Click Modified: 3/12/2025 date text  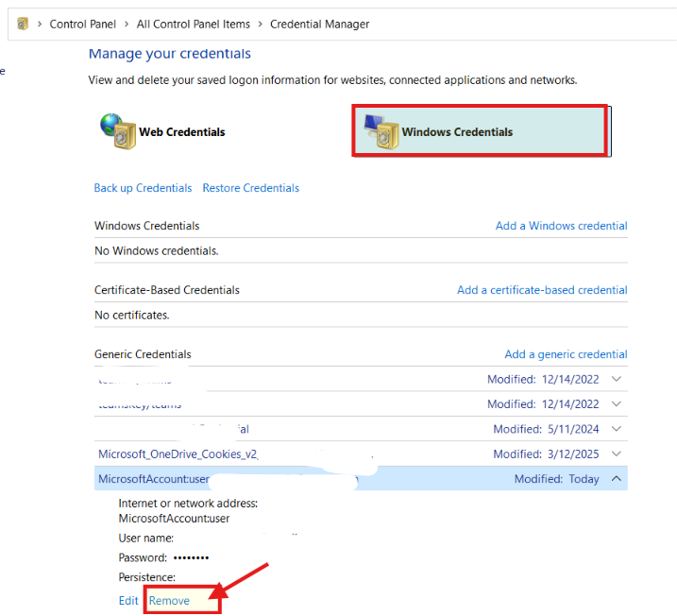[x=546, y=454]
